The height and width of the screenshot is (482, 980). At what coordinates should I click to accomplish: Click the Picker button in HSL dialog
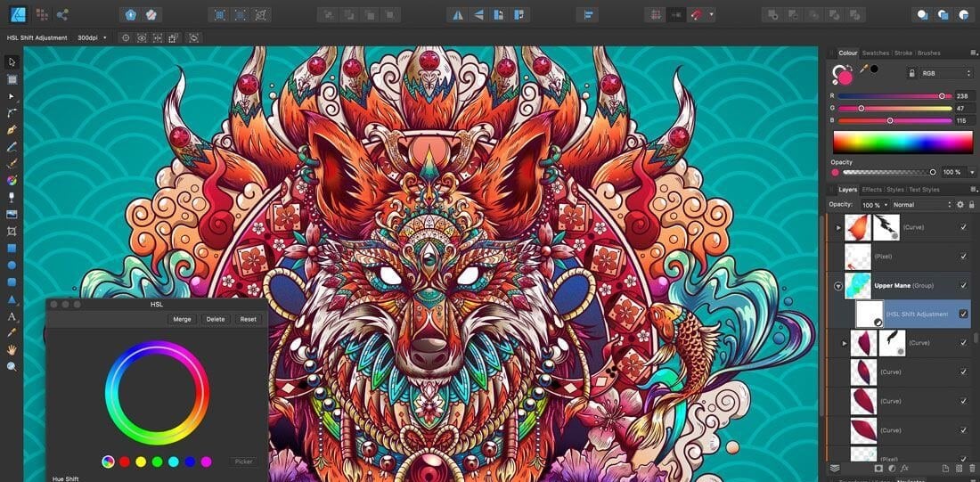(243, 462)
